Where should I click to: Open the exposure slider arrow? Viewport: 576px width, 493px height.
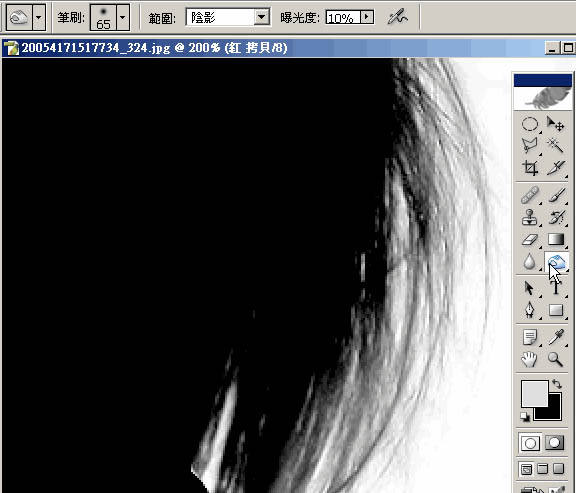coord(367,17)
